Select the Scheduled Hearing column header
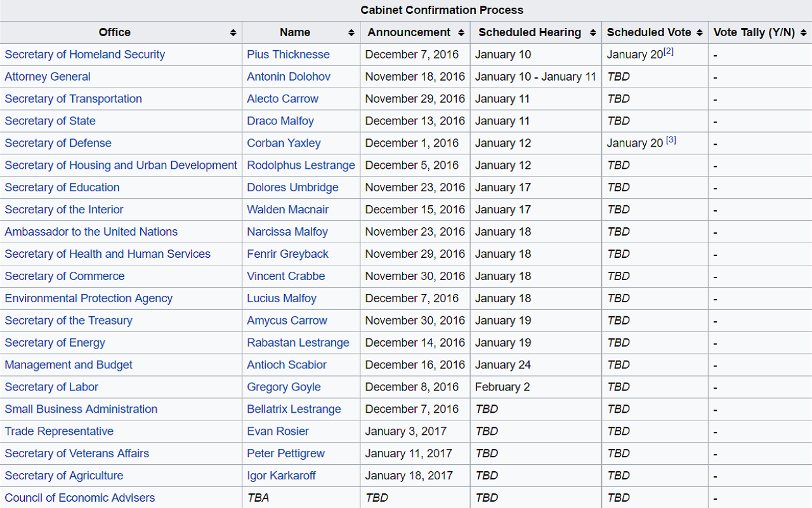812x508 pixels. coord(536,32)
